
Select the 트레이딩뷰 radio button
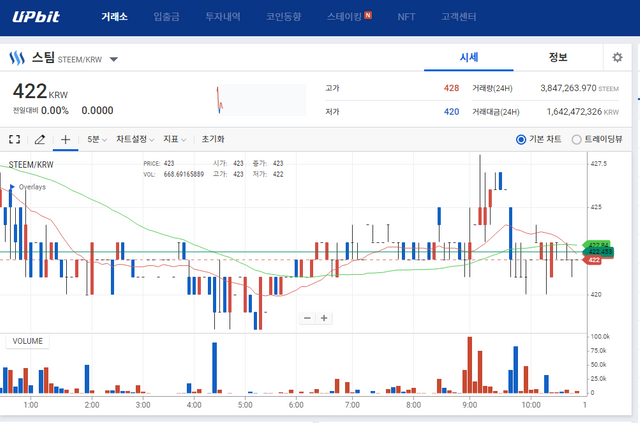[x=576, y=140]
